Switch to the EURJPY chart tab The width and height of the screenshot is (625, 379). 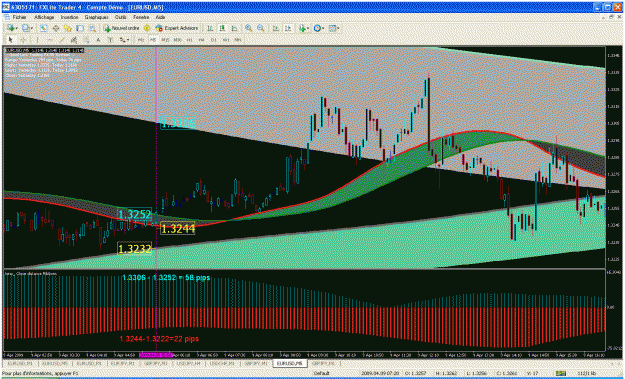(121, 363)
